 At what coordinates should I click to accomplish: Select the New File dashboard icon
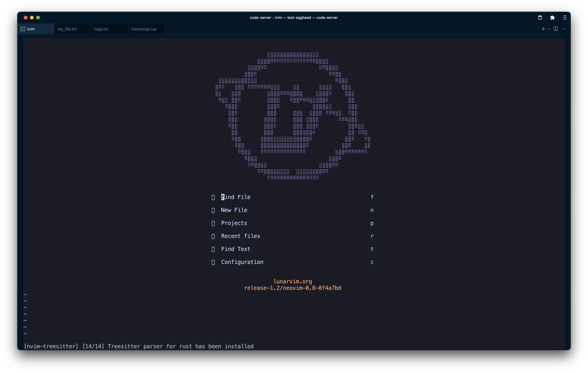point(213,210)
